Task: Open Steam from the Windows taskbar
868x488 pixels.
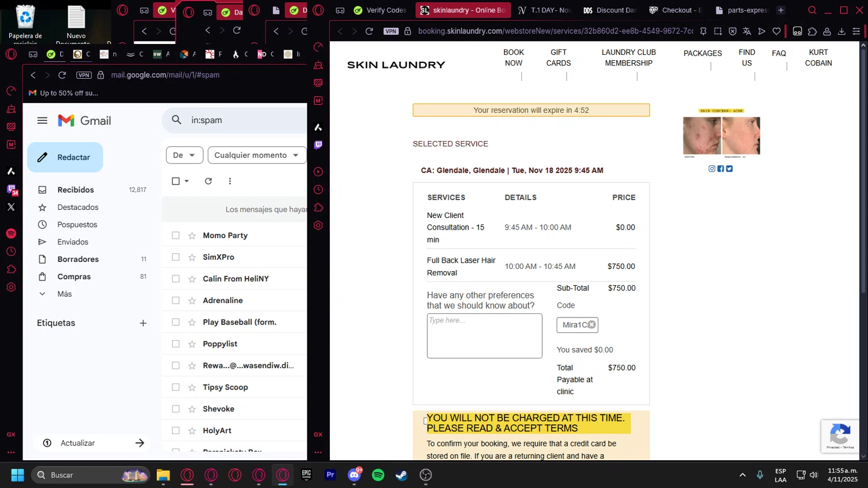Action: [402, 475]
